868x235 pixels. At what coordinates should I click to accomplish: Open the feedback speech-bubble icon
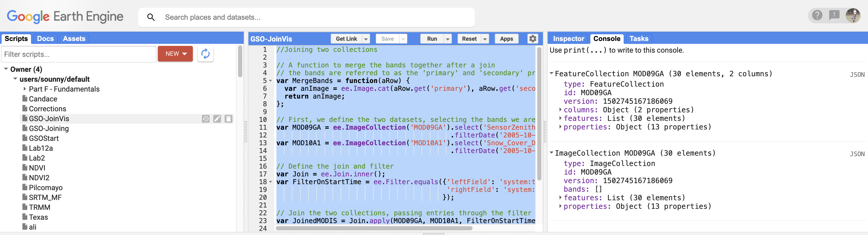click(835, 15)
